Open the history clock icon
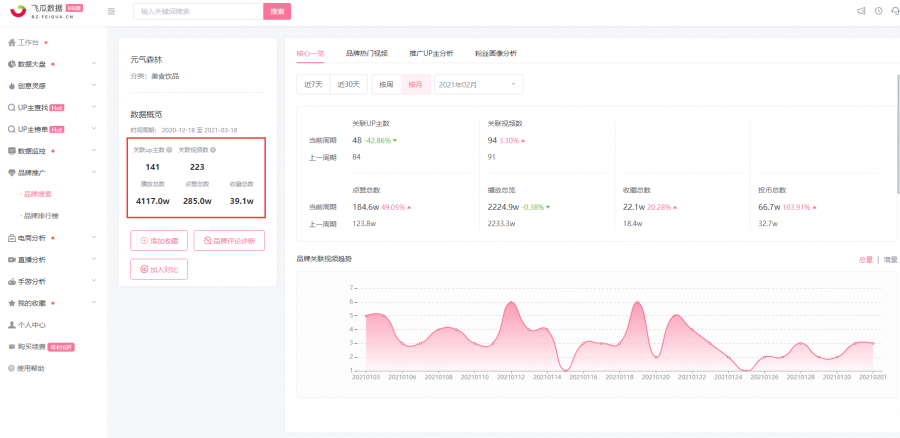The height and width of the screenshot is (438, 900). point(878,11)
